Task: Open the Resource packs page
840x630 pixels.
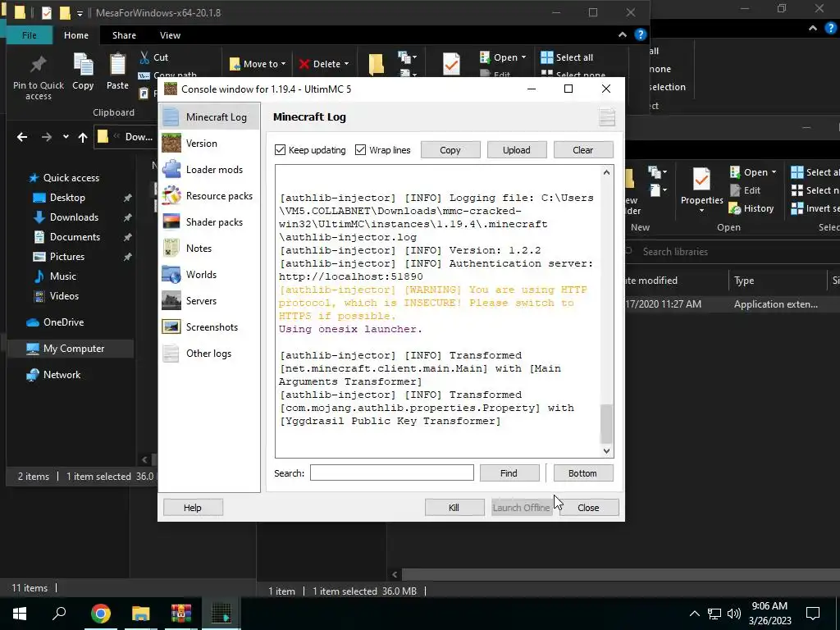Action: 209,195
